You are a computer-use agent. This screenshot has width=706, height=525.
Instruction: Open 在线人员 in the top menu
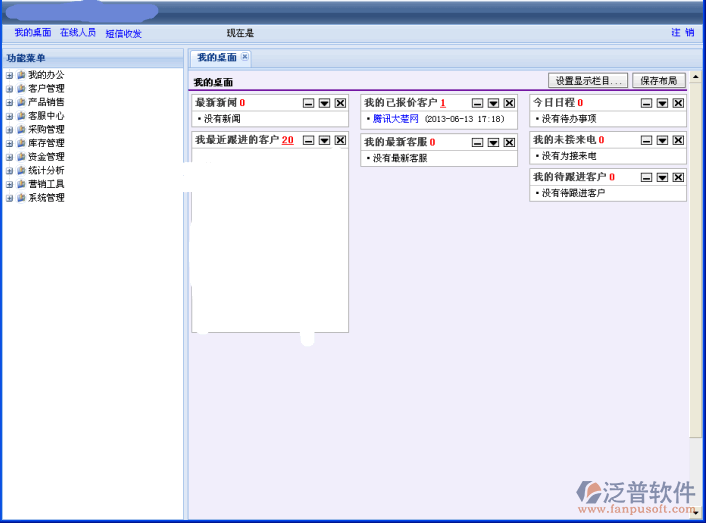point(78,33)
